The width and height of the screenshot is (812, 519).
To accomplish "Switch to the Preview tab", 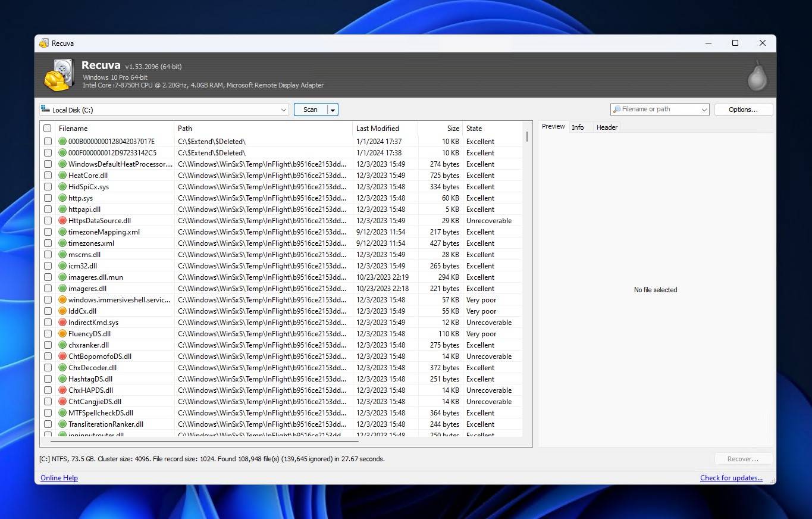I will (553, 127).
